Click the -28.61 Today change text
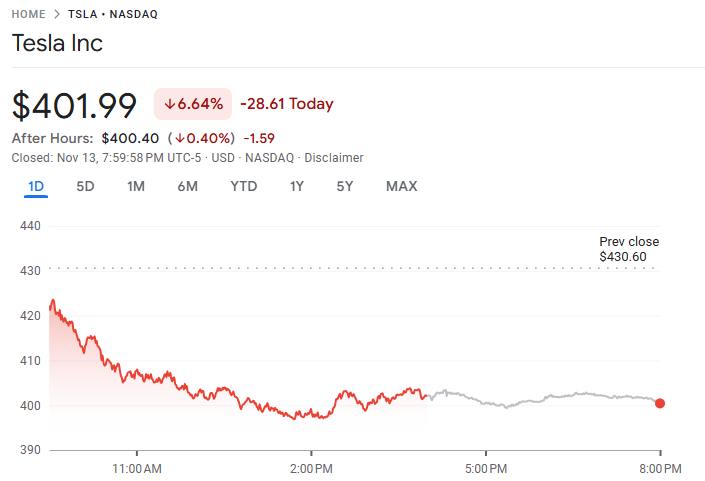The width and height of the screenshot is (705, 481). (x=287, y=104)
